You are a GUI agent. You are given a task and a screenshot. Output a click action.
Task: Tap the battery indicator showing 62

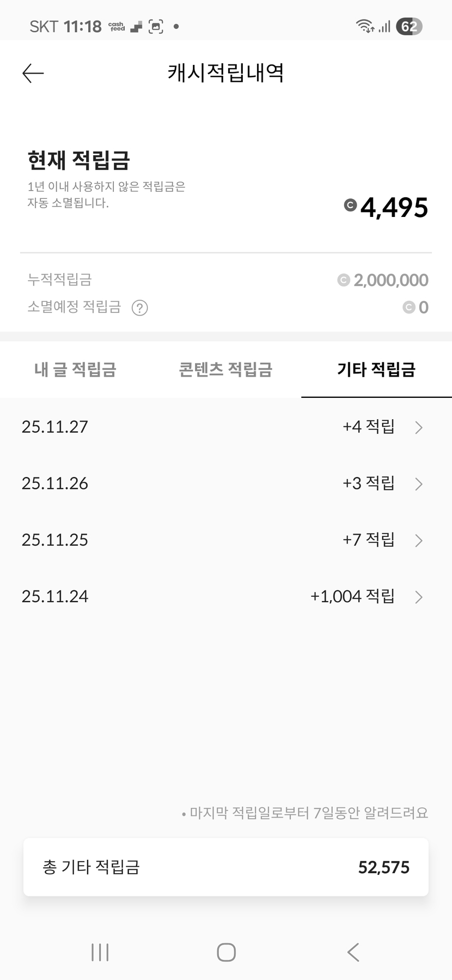(409, 26)
